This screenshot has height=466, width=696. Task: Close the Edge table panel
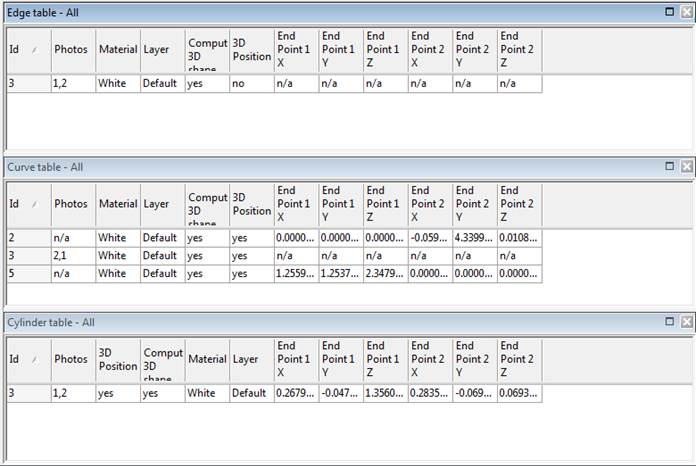tap(686, 11)
